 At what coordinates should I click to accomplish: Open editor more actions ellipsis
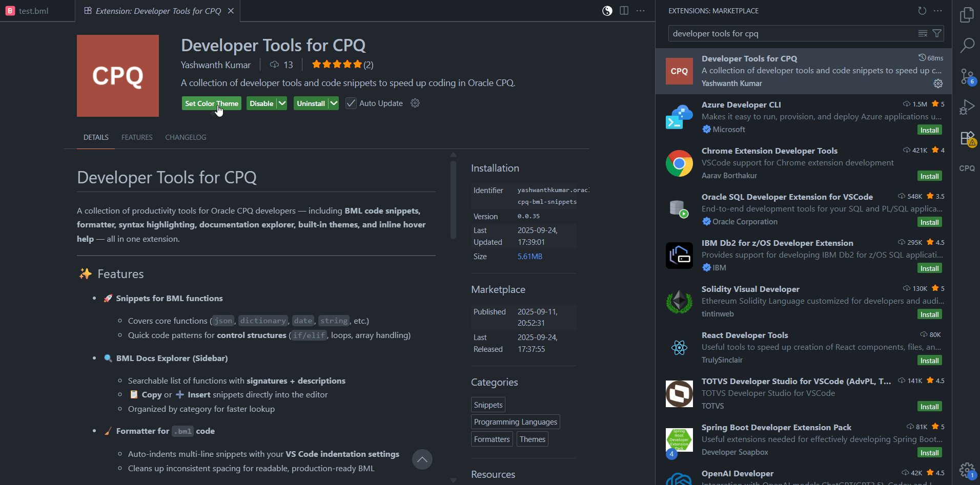click(x=641, y=11)
